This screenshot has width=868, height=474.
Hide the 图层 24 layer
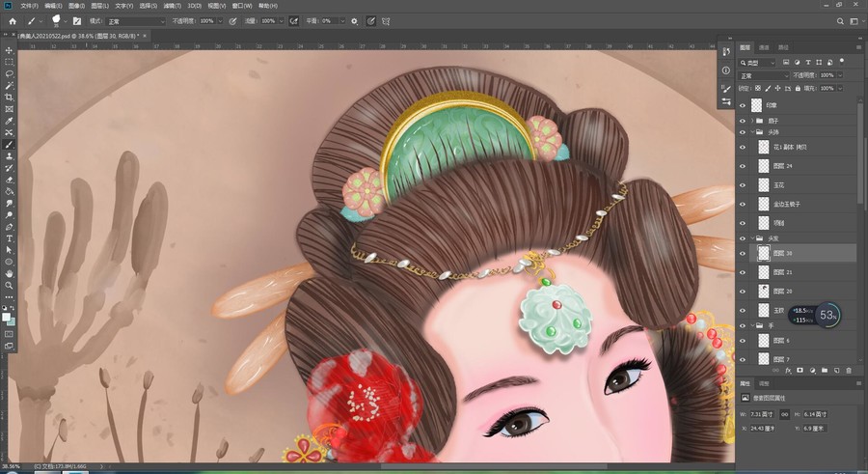(x=743, y=166)
